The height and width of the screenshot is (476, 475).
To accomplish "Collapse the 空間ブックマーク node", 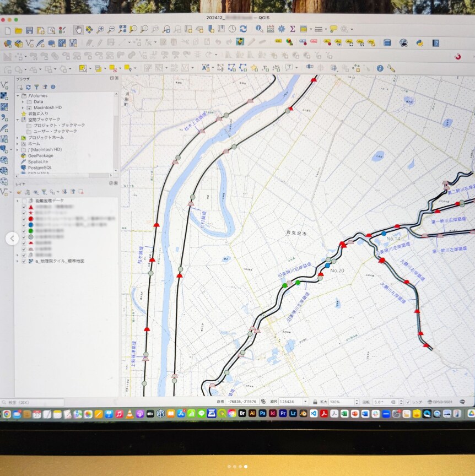I will (x=18, y=120).
